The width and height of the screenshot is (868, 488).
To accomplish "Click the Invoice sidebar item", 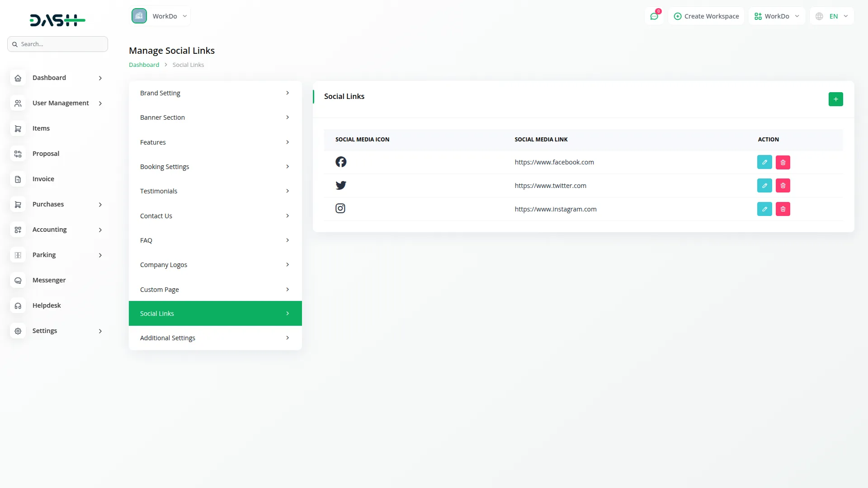I will click(43, 179).
